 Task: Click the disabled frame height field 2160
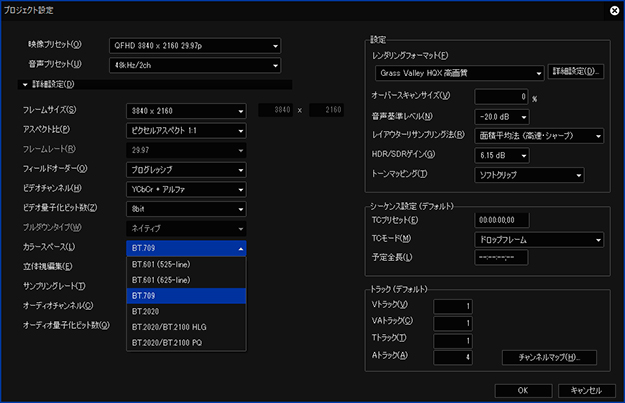326,110
